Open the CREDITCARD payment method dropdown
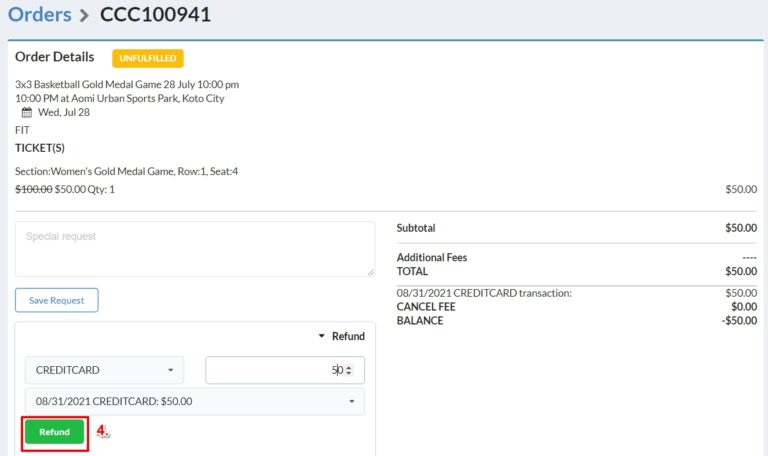Screen dimensions: 768x456 (x=105, y=370)
